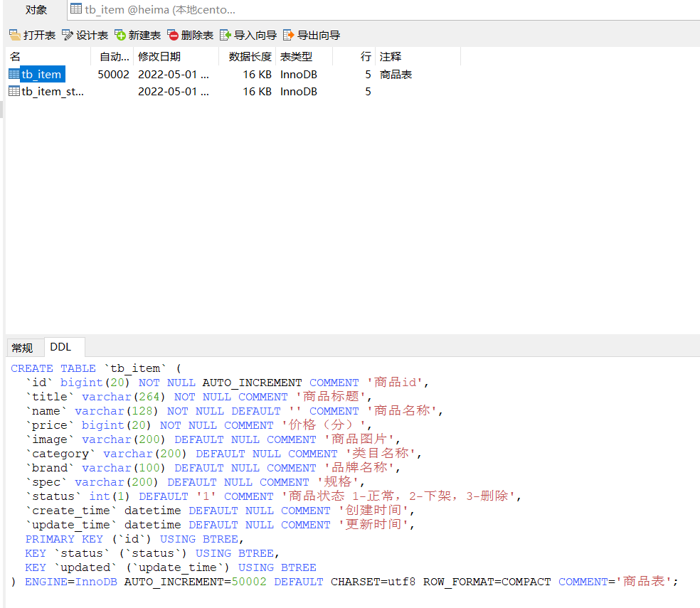The image size is (700, 608).
Task: Click the 新建表 (New Table) plus icon
Action: tap(120, 35)
